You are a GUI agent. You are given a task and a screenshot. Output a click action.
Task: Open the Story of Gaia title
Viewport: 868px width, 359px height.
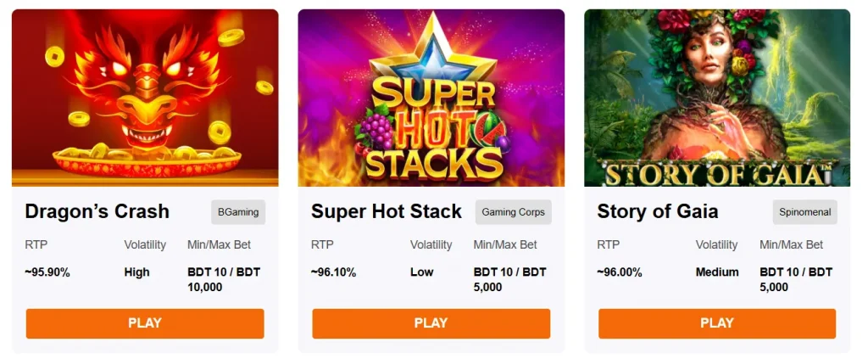click(658, 211)
